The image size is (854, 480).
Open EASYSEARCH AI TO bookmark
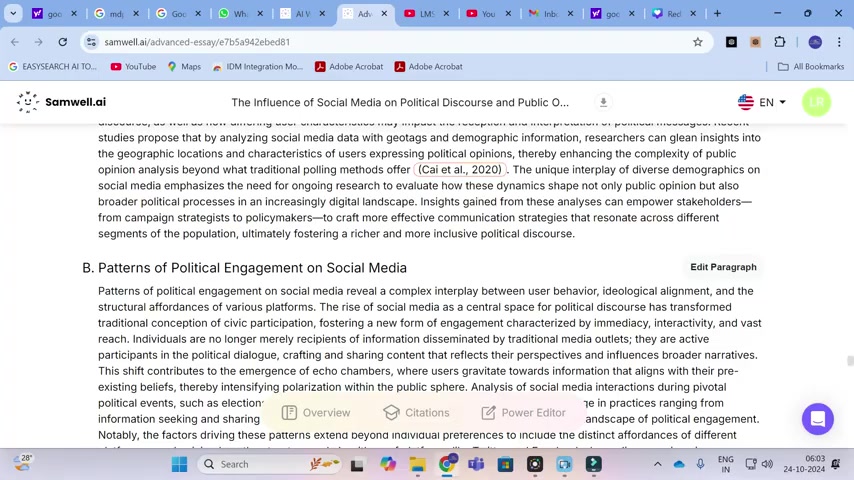coord(53,66)
